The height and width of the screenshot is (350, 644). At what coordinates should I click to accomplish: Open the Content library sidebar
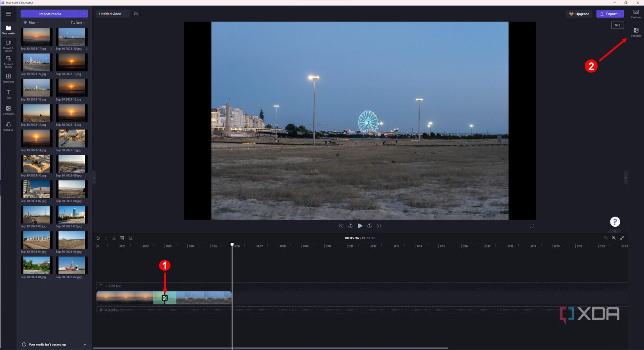point(8,61)
